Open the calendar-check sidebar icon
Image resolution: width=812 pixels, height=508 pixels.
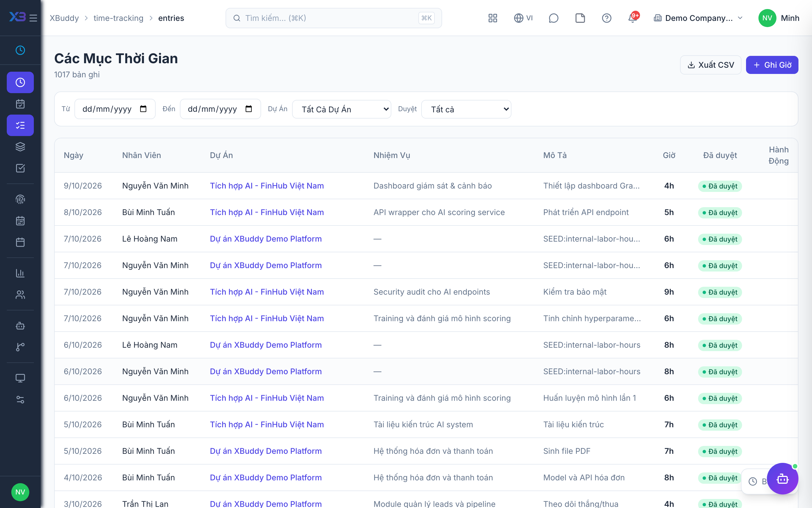(20, 104)
